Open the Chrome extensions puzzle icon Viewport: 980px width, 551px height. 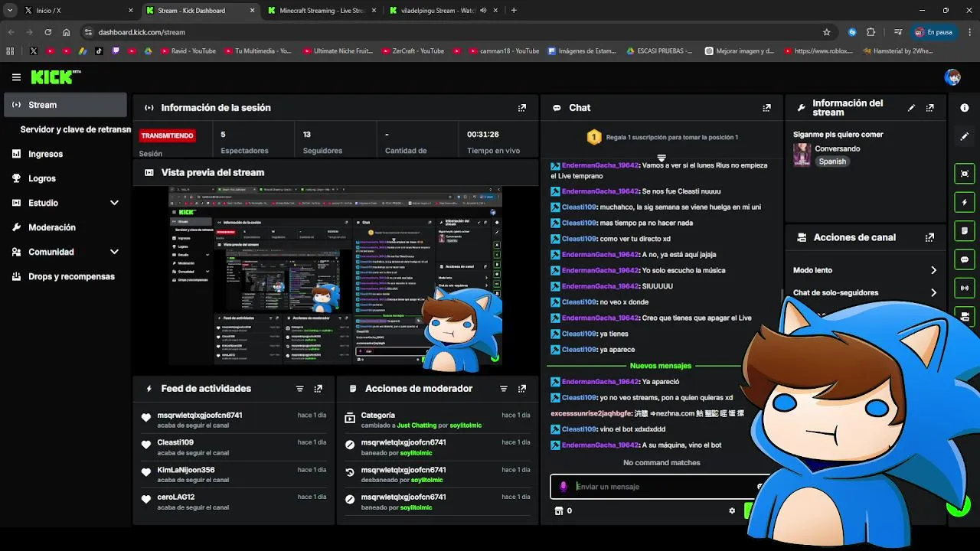pyautogui.click(x=871, y=32)
